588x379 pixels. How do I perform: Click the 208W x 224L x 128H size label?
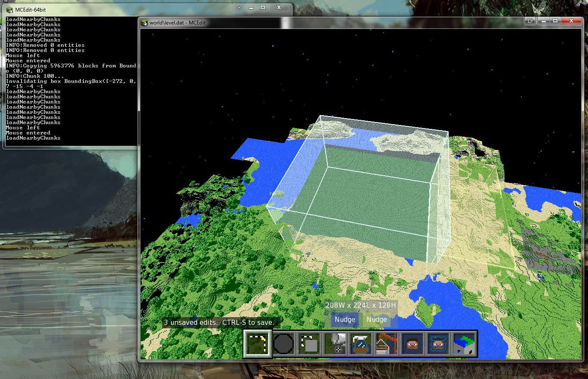[x=360, y=305]
